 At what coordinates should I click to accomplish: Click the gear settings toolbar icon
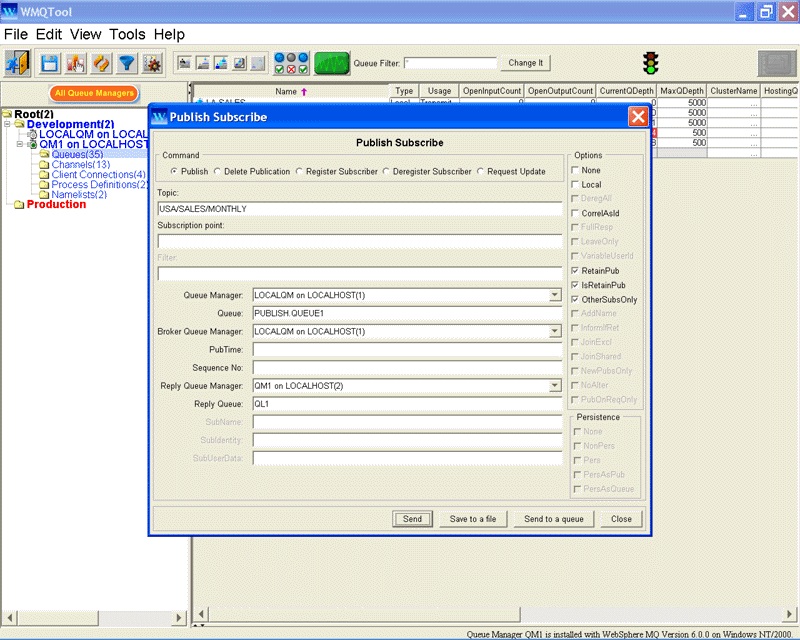tap(152, 63)
